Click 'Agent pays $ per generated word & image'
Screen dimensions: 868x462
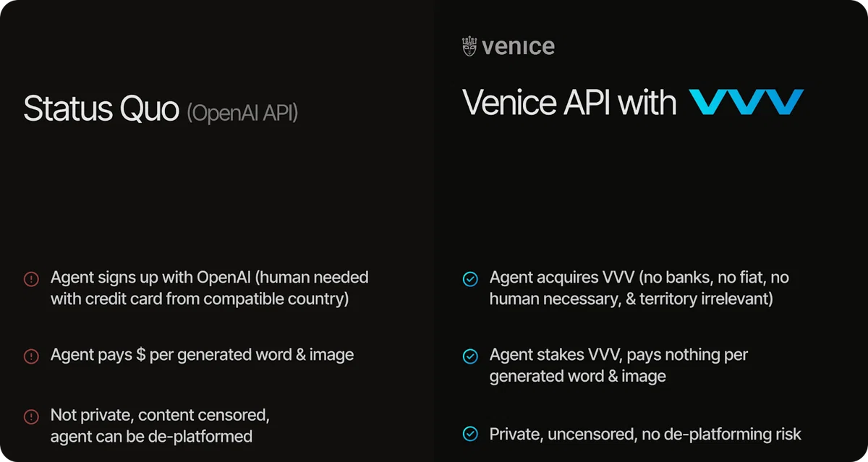click(x=203, y=355)
